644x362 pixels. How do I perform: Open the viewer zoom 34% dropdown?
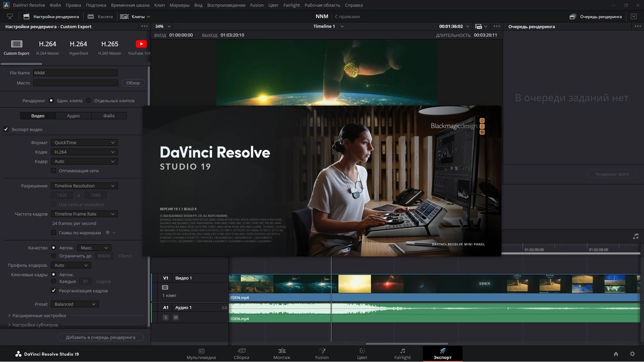[x=163, y=26]
